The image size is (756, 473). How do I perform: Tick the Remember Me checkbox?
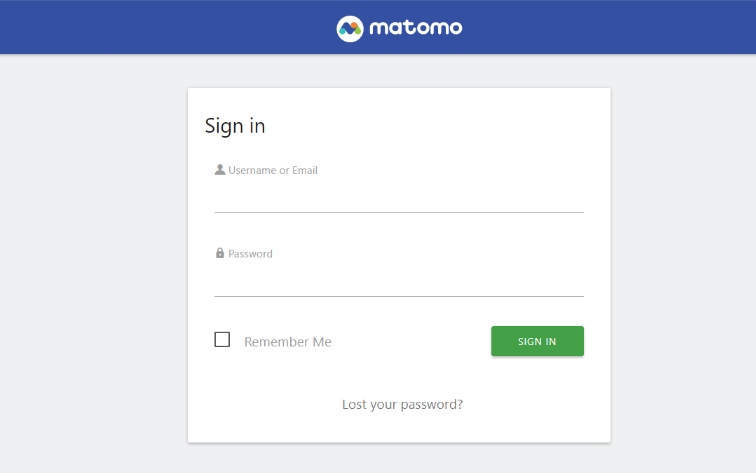[222, 339]
